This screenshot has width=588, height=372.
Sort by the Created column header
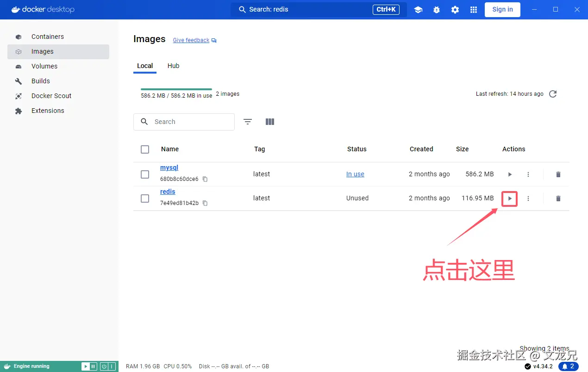pos(421,149)
